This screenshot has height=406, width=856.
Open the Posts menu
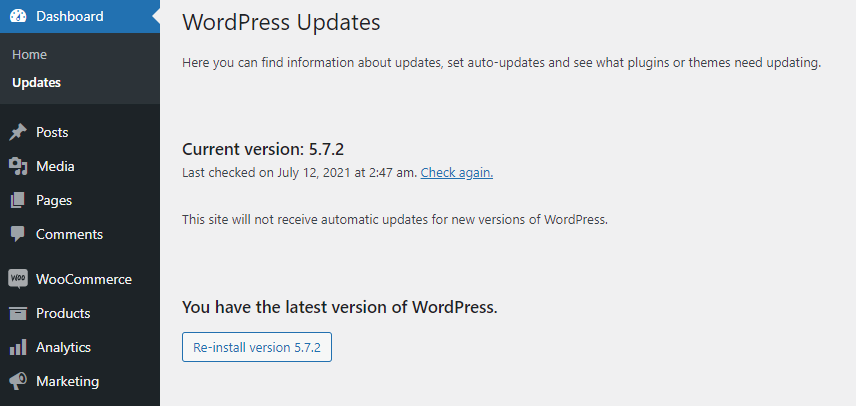[x=52, y=132]
